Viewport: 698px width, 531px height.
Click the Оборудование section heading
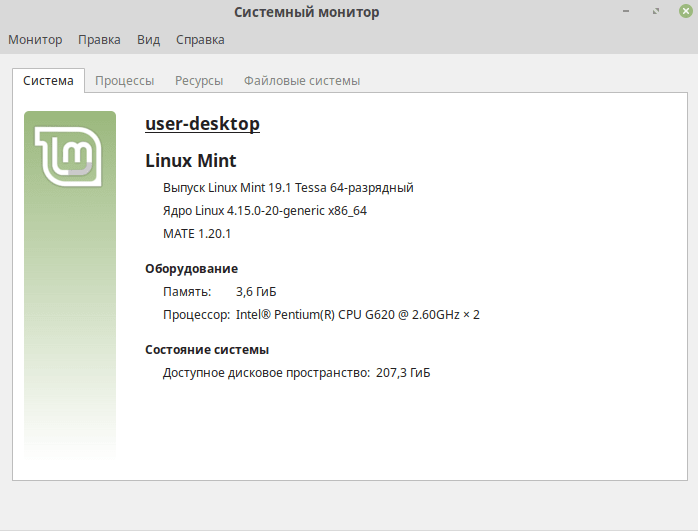[191, 268]
